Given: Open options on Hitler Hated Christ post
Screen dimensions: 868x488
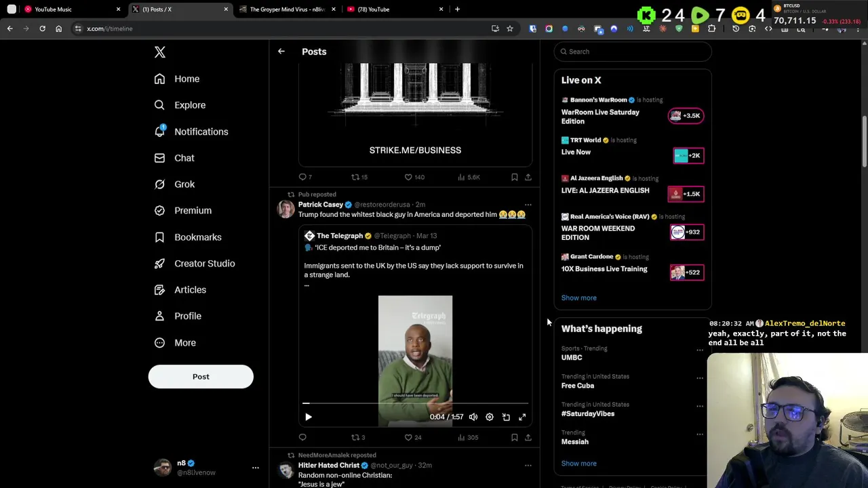Looking at the screenshot, I should (x=528, y=466).
